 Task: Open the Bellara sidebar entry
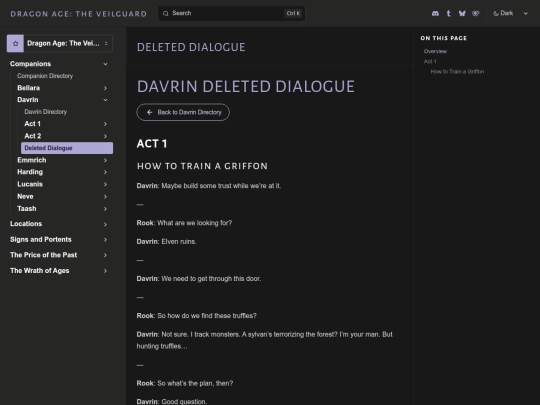click(28, 88)
